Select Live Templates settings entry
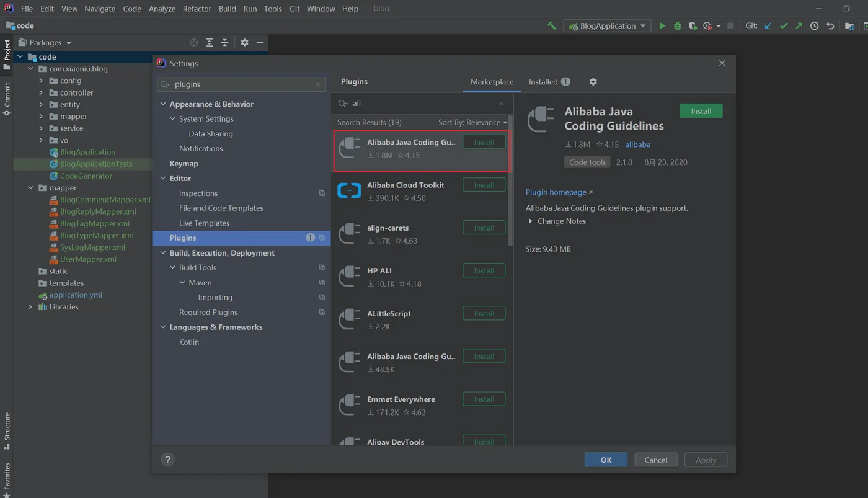 [205, 223]
